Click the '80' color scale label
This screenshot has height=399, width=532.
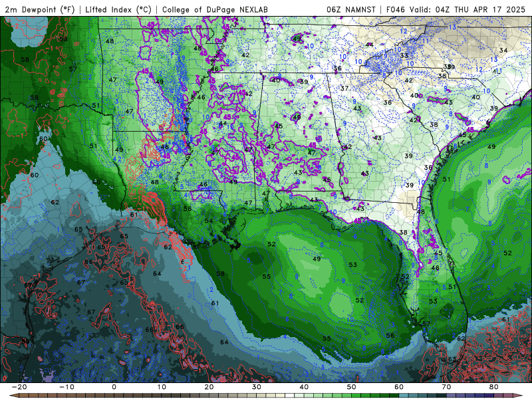494,387
